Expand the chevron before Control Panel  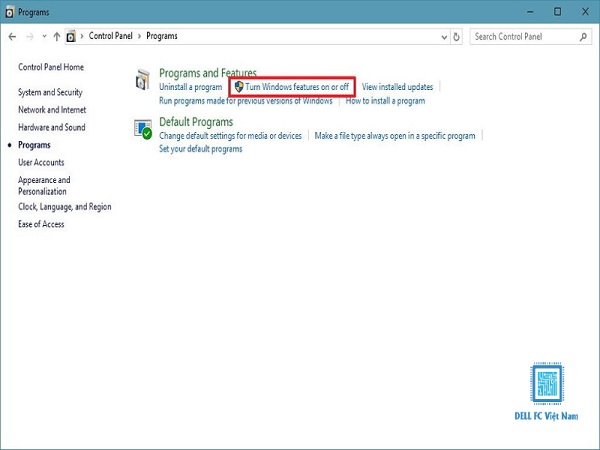[82, 36]
